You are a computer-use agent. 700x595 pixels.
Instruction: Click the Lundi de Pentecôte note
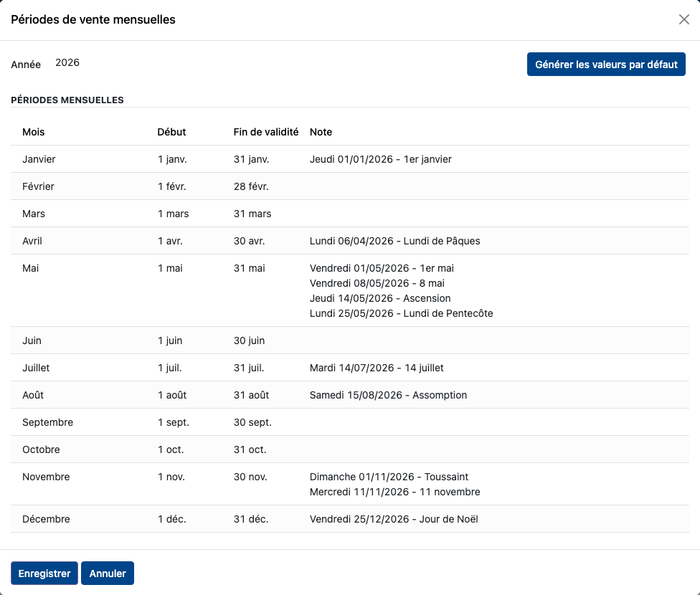coord(402,313)
